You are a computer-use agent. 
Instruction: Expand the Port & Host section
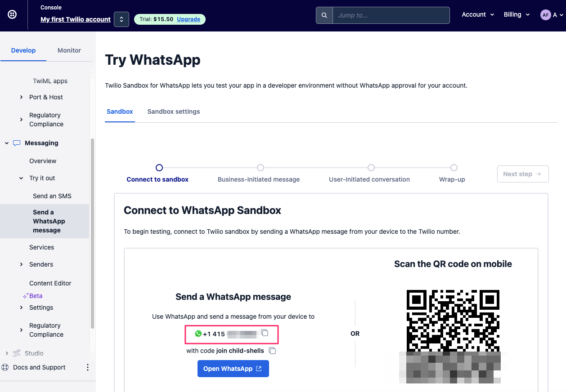click(21, 97)
